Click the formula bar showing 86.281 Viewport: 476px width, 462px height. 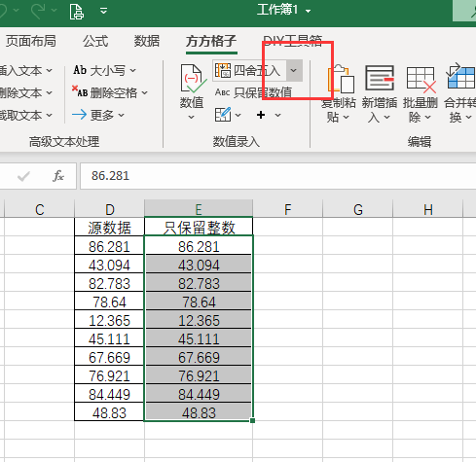[x=278, y=176]
